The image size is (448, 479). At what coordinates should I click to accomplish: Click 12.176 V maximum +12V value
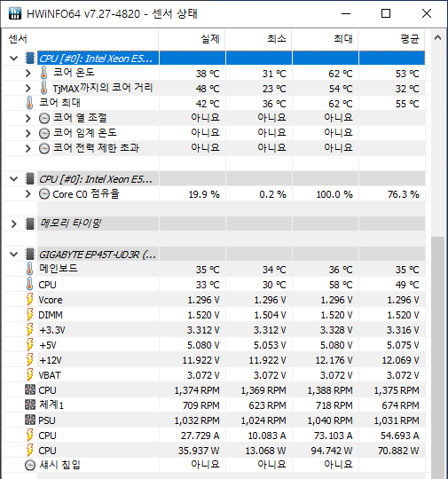tap(334, 360)
